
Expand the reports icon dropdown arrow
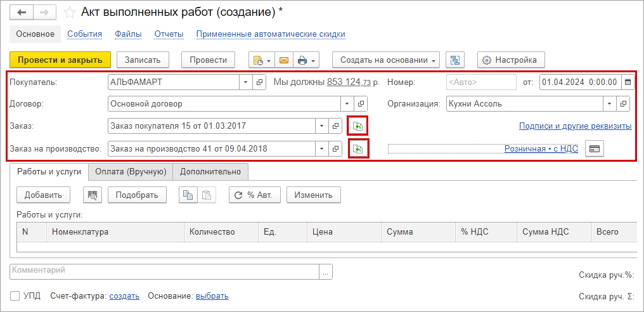pyautogui.click(x=269, y=60)
